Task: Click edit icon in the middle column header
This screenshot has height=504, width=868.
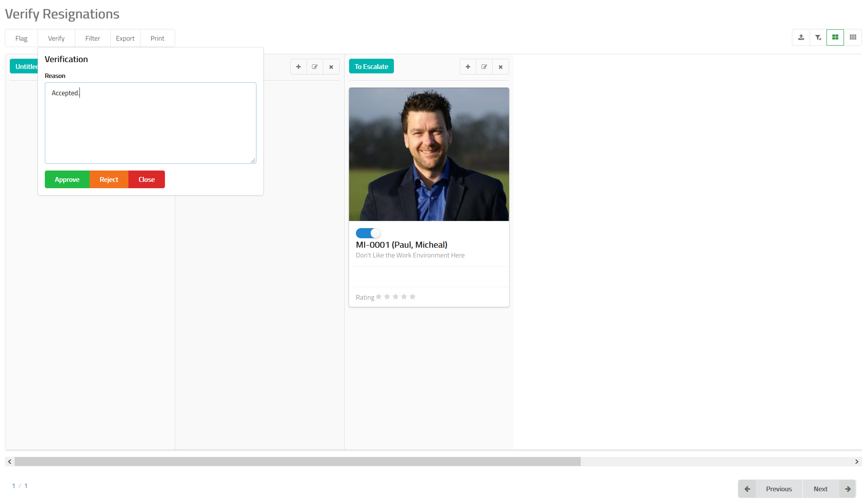Action: point(315,67)
